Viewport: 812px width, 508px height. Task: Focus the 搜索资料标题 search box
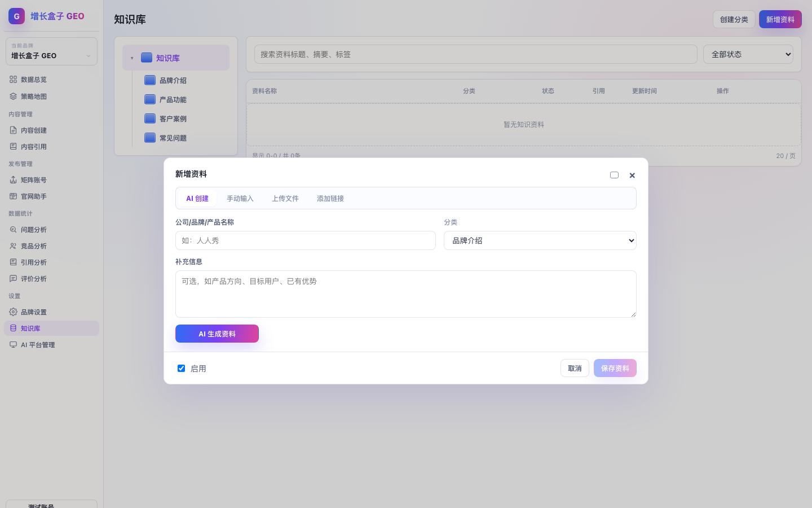(x=476, y=54)
